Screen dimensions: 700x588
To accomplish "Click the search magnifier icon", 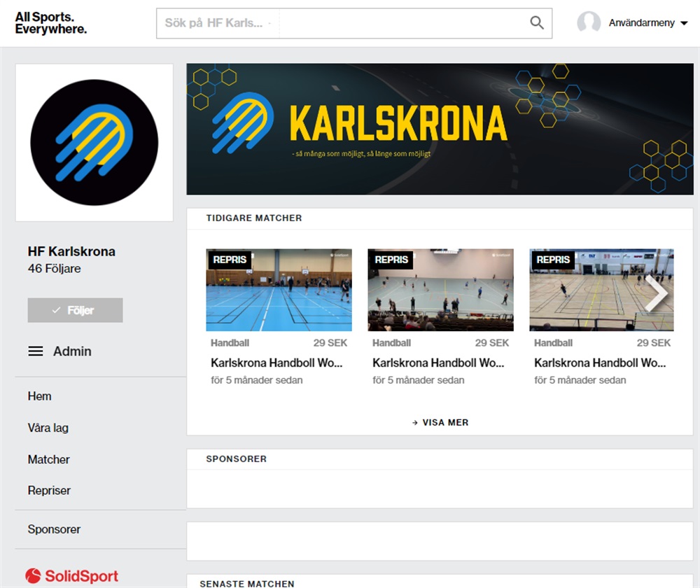I will (537, 23).
